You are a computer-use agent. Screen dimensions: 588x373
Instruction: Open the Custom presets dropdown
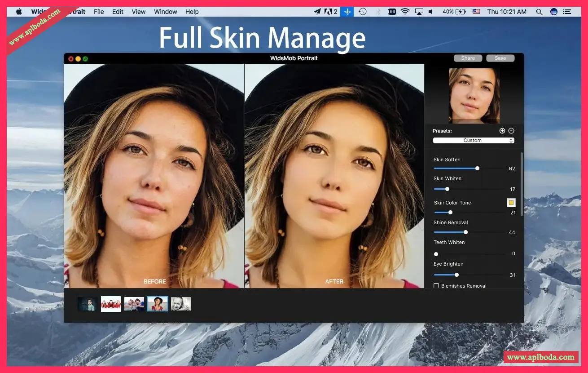pos(474,141)
